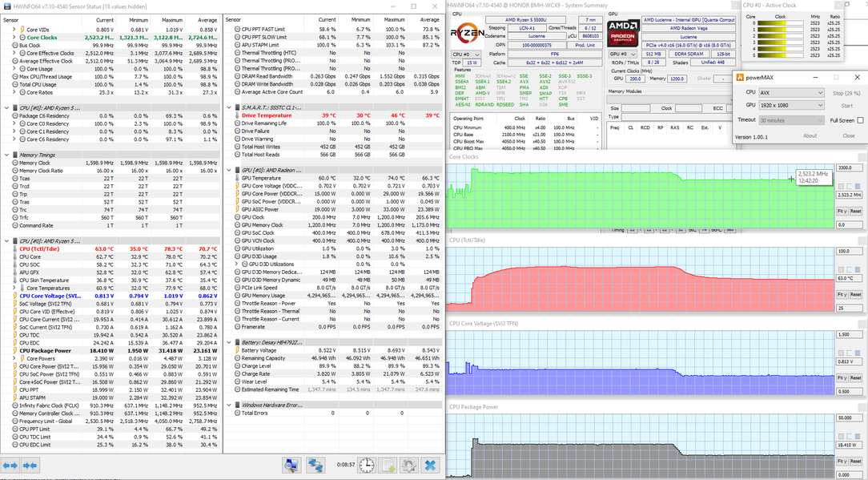Open sensor settings gear icon
Viewport: 868px width, 480px height.
(409, 465)
